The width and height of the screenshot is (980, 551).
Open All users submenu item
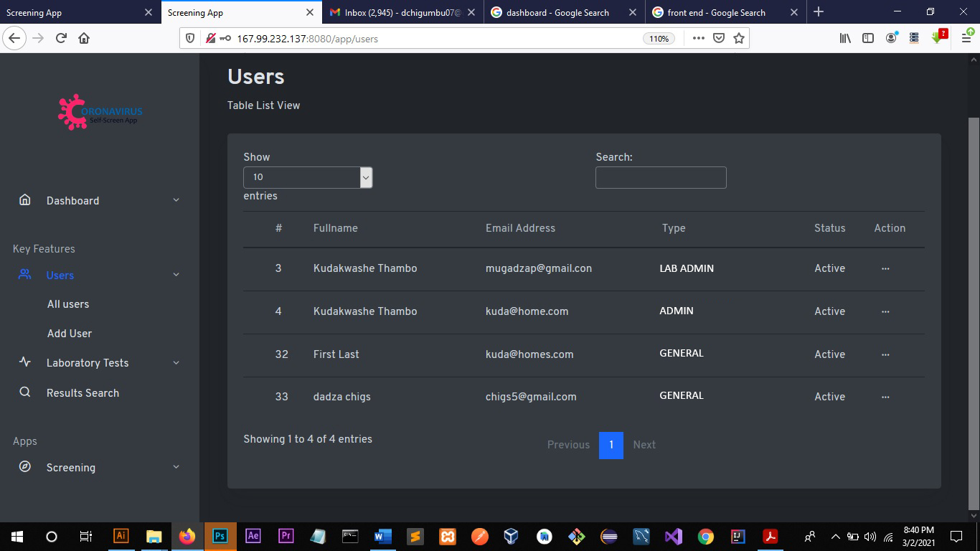[68, 304]
